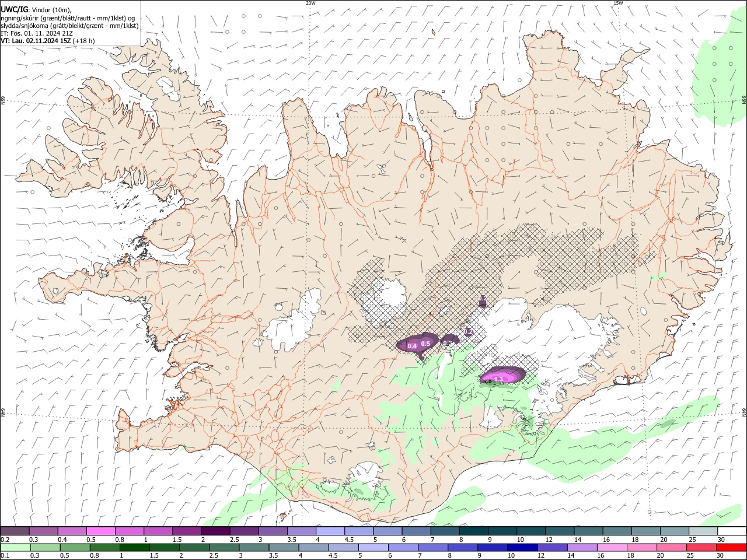
Task: Pick the crimson swatch labeled 25 in the lower legend
Action: tap(701, 548)
